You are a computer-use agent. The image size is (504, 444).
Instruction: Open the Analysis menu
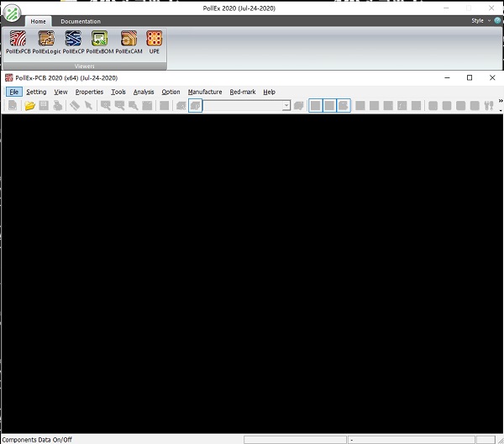pyautogui.click(x=144, y=92)
